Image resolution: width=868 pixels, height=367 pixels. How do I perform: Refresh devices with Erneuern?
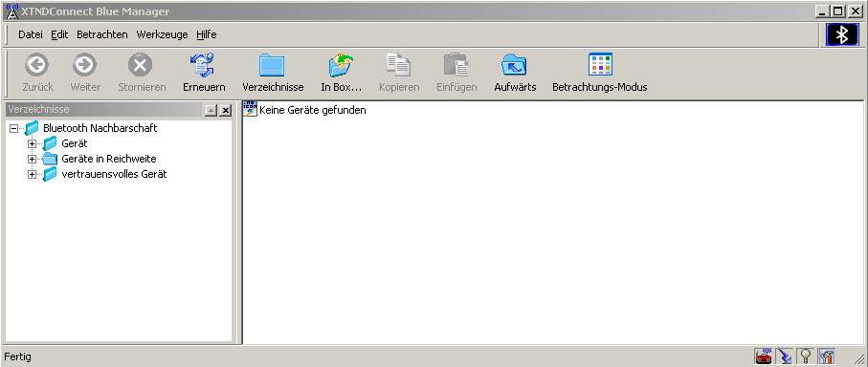coord(203,73)
